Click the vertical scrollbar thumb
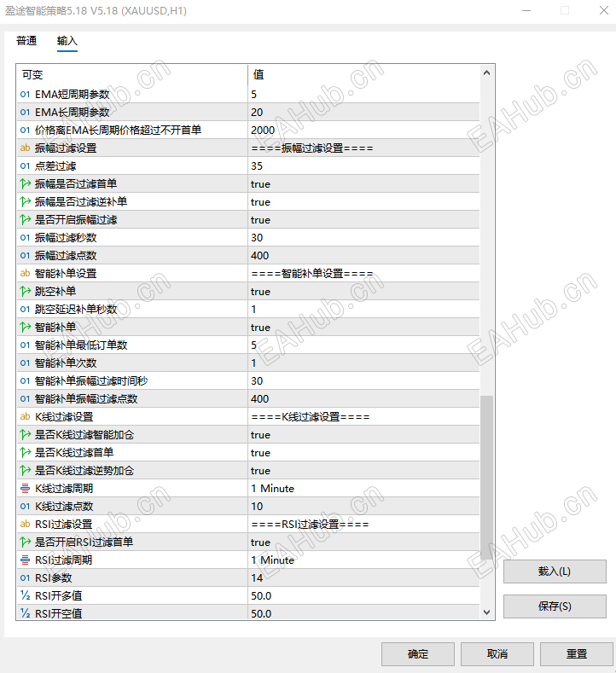The width and height of the screenshot is (616, 673). pos(487,478)
